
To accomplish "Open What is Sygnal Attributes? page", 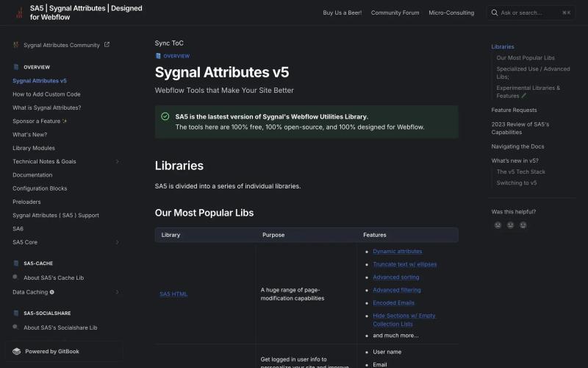I will [47, 107].
